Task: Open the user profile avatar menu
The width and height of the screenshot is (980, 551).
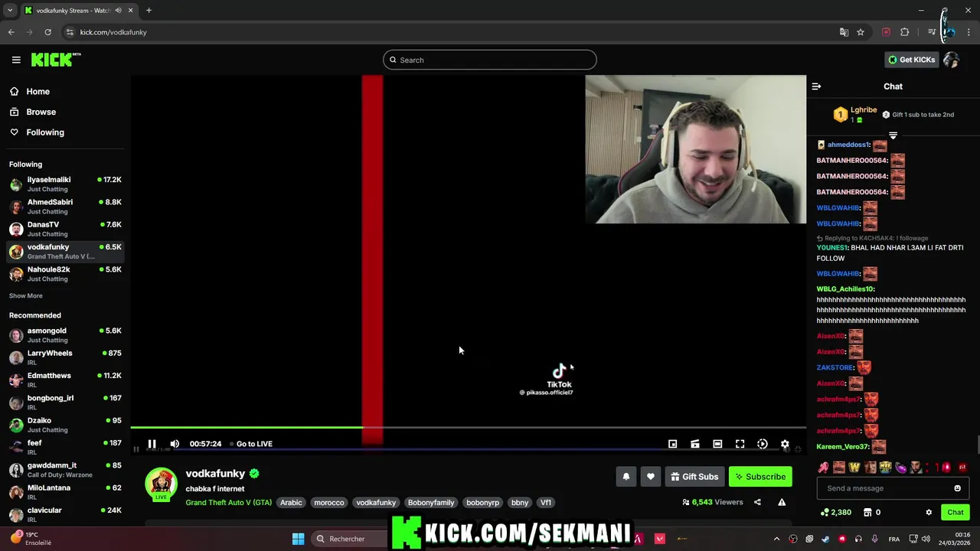Action: 951,60
